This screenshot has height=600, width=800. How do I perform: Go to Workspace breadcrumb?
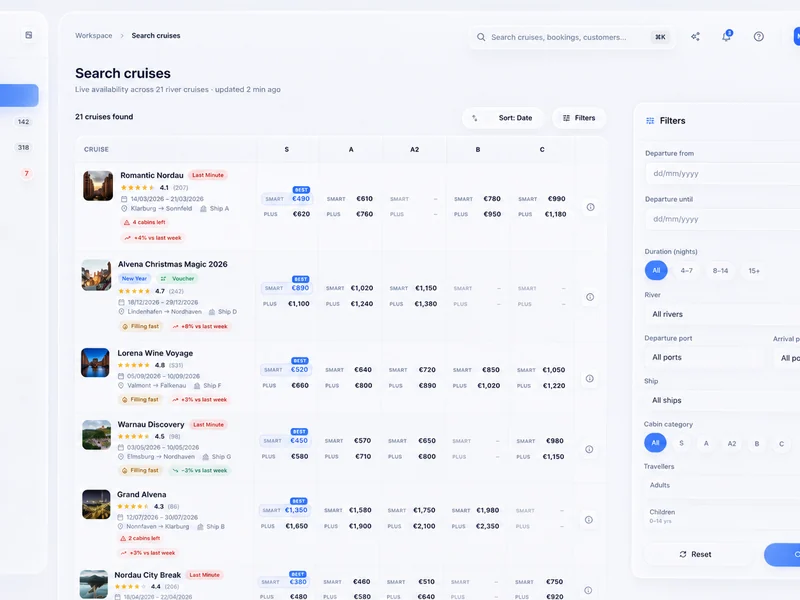click(x=93, y=36)
